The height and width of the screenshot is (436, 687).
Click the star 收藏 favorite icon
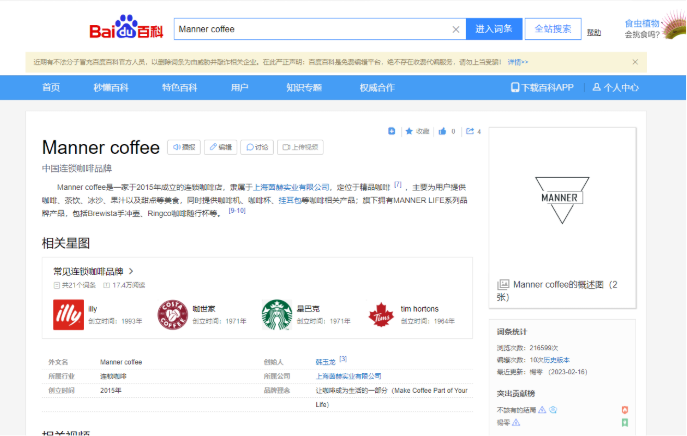point(409,131)
